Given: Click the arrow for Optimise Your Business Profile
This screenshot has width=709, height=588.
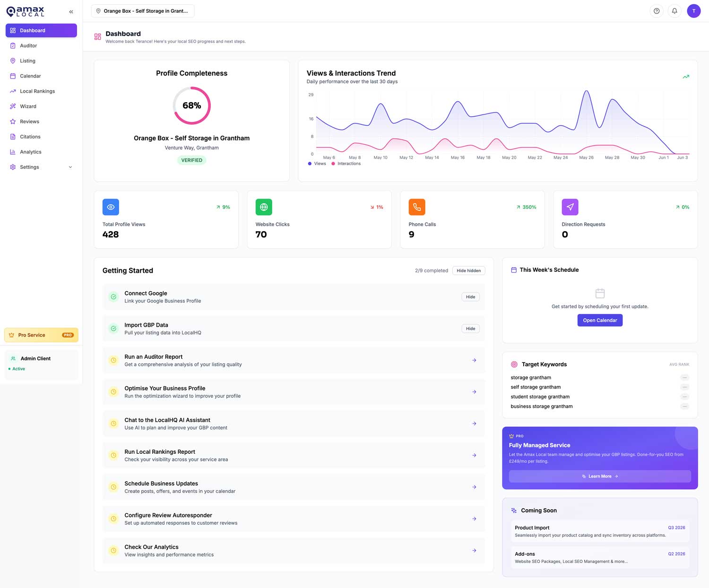Looking at the screenshot, I should pyautogui.click(x=474, y=392).
